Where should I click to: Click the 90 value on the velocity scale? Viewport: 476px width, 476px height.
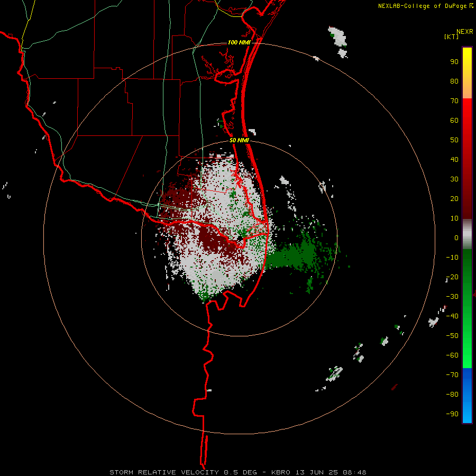click(x=454, y=62)
